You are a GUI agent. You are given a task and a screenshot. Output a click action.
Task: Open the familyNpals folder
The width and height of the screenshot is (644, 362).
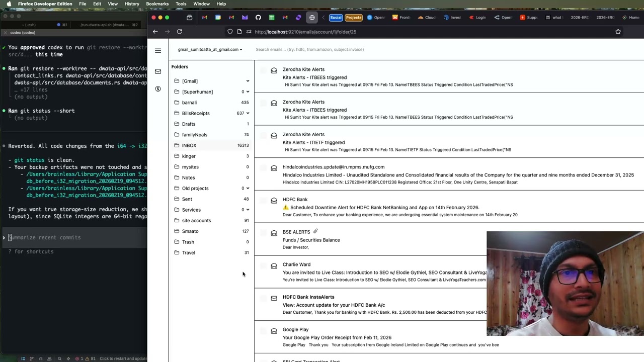(211, 135)
